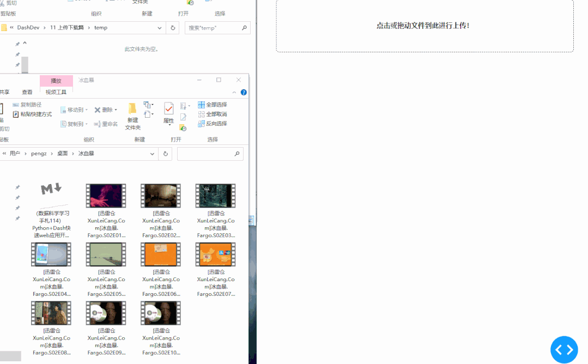
Task: Expand the Delete (删除) dropdown arrow
Action: click(116, 110)
